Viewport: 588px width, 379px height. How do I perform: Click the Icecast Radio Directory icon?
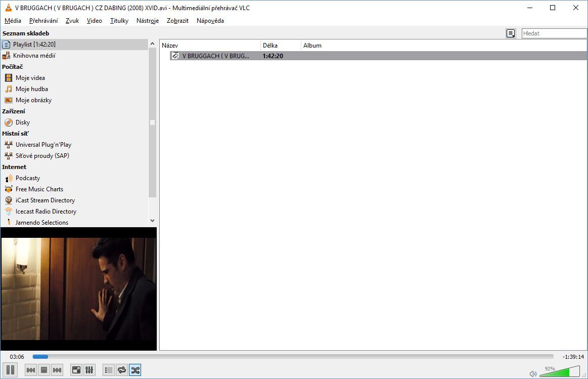coord(8,212)
